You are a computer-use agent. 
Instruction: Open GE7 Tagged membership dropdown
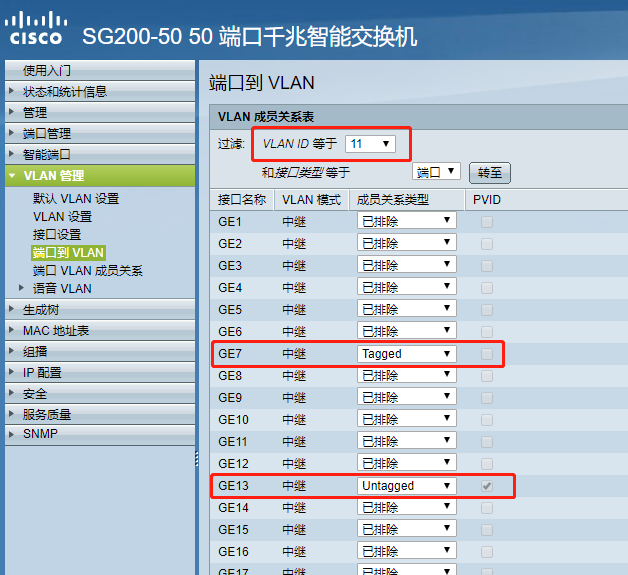407,354
